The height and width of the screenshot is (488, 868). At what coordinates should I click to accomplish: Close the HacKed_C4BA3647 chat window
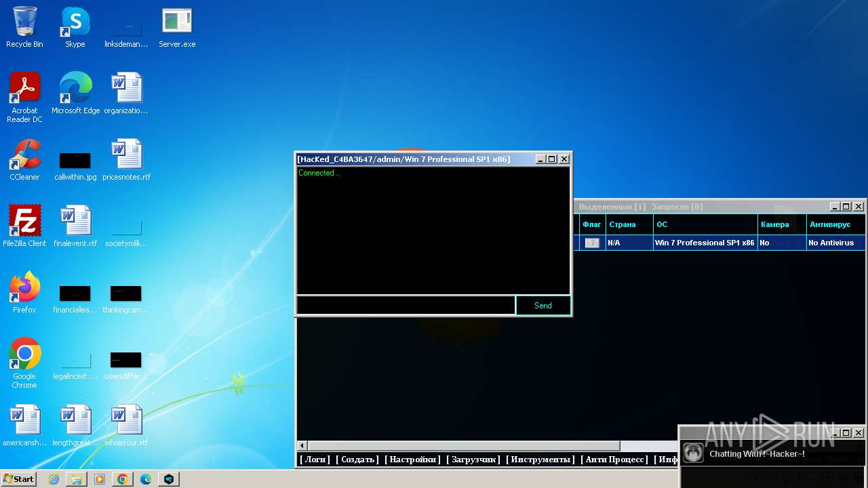click(564, 159)
